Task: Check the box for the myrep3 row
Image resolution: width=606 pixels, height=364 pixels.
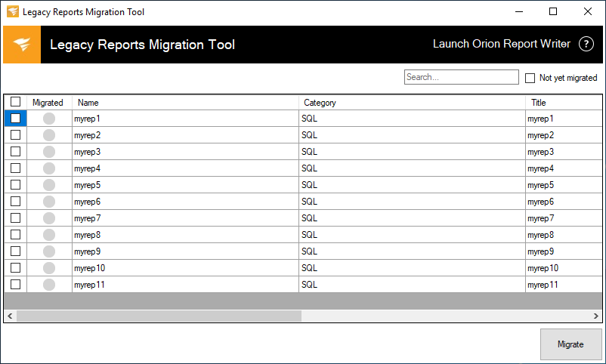Action: pos(15,152)
